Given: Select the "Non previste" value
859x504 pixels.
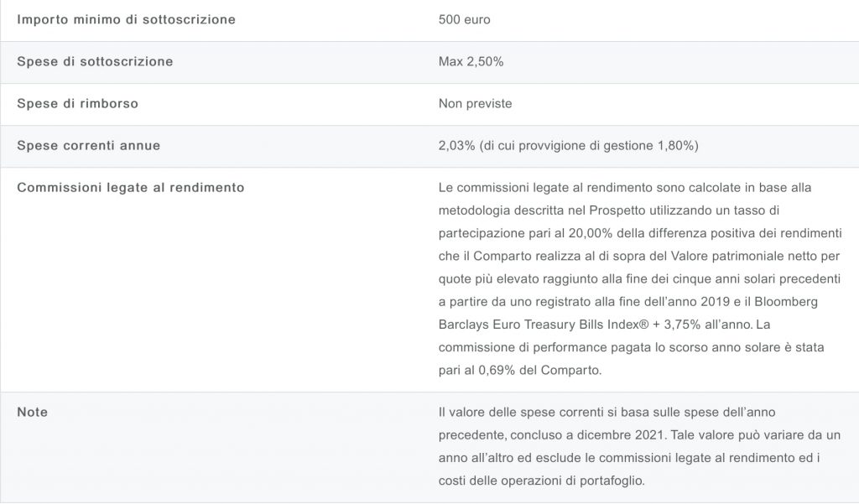Looking at the screenshot, I should (475, 103).
